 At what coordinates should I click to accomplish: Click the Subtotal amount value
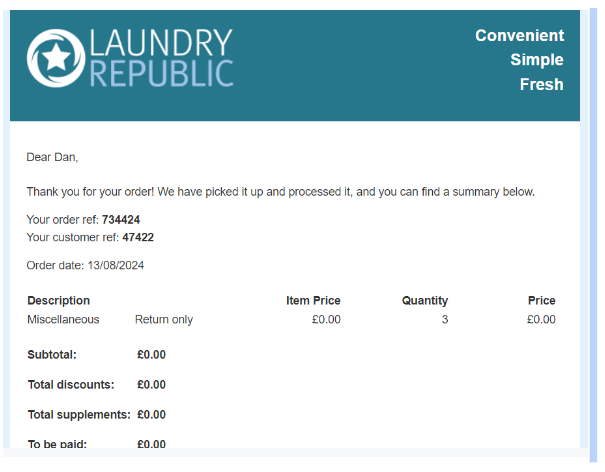pyautogui.click(x=151, y=355)
